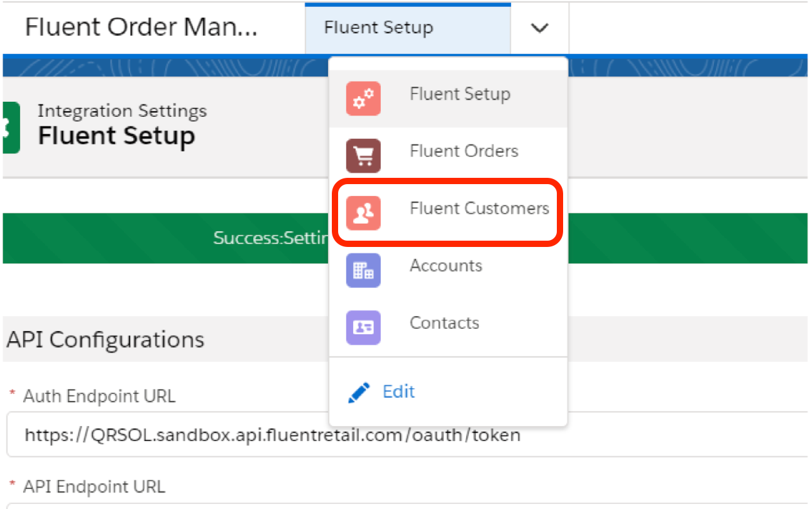812x509 pixels.
Task: Click the Edit pencil icon
Action: click(x=359, y=391)
